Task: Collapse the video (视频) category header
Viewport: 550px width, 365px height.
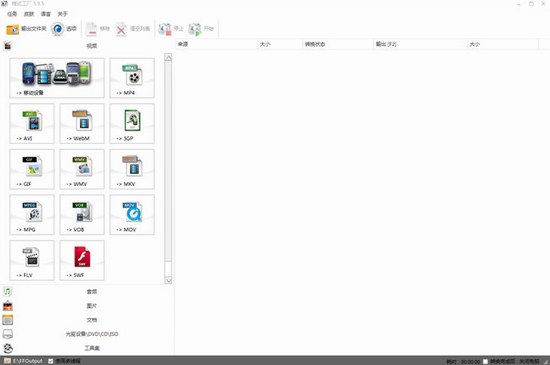Action: click(x=88, y=46)
